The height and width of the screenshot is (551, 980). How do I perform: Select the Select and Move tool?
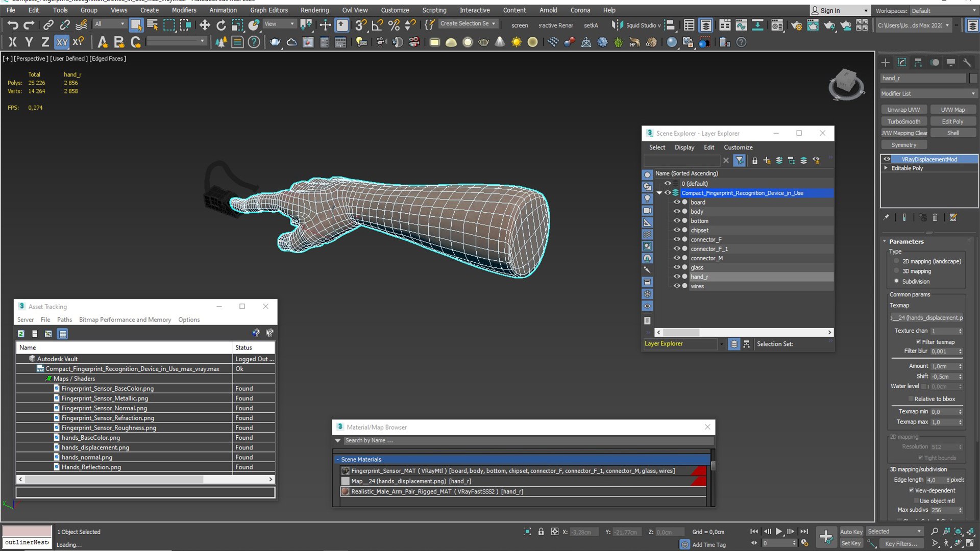(204, 24)
